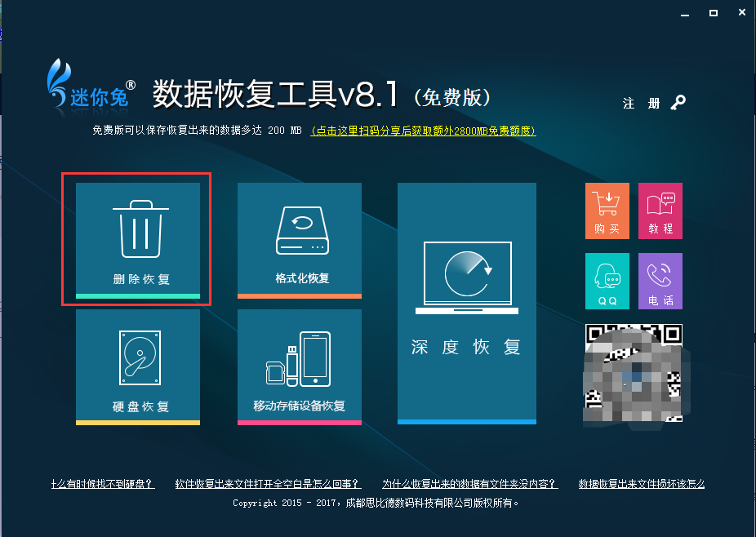Choose the 移动存储设备恢复 removable devices tile
The height and width of the screenshot is (537, 756).
point(300,367)
